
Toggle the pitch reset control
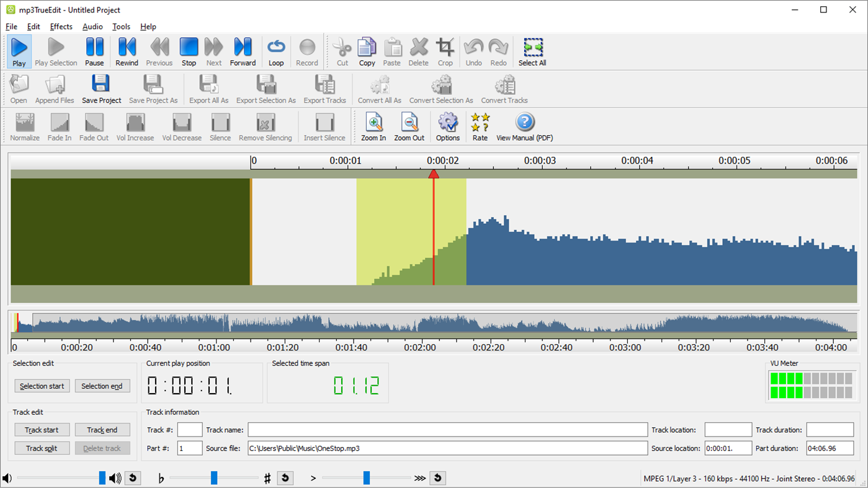click(x=285, y=477)
